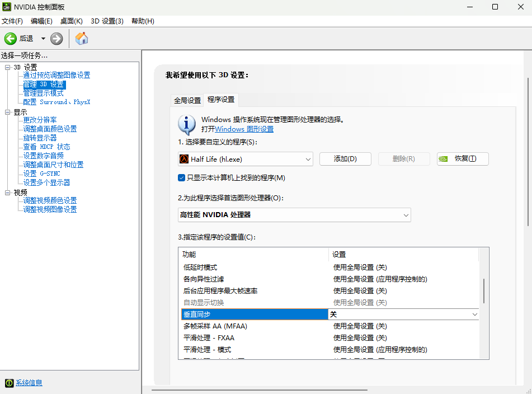Screen dimensions: 532x394
Task: Select 管理 3D 设置 in the tree
Action: [x=44, y=84]
